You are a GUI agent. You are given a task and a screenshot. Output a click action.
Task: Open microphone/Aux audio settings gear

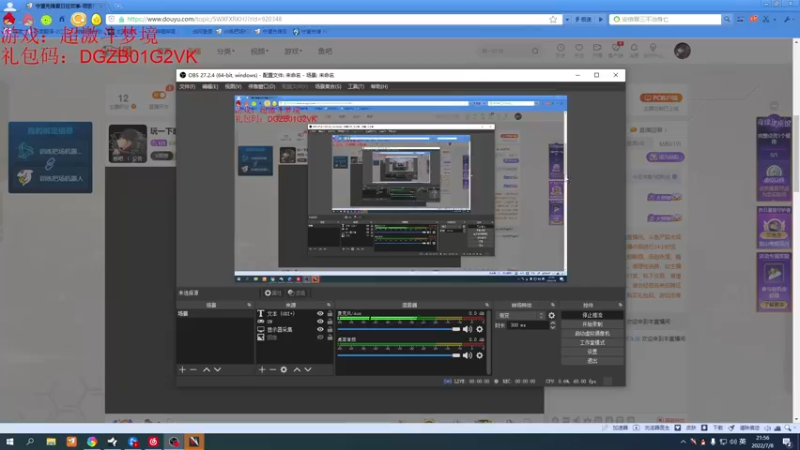(x=480, y=329)
